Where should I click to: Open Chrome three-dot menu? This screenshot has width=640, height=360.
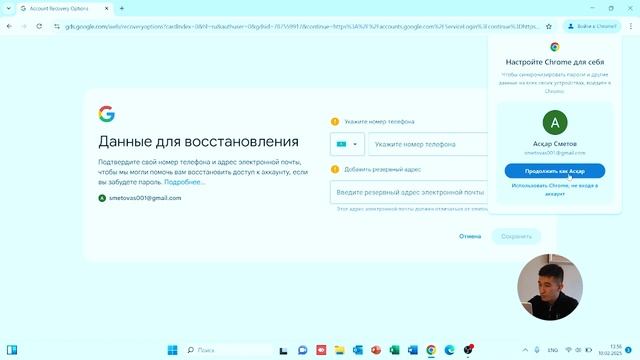coord(631,27)
